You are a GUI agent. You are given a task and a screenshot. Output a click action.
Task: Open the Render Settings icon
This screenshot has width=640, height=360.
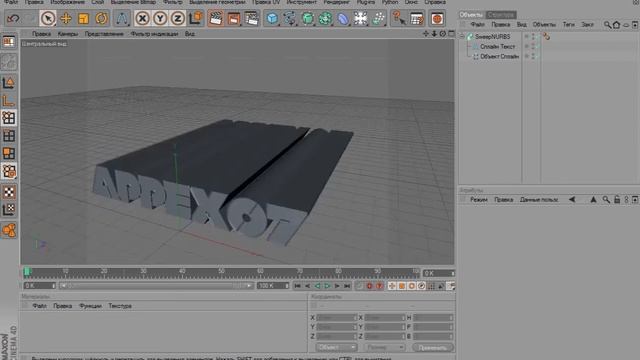pyautogui.click(x=251, y=18)
